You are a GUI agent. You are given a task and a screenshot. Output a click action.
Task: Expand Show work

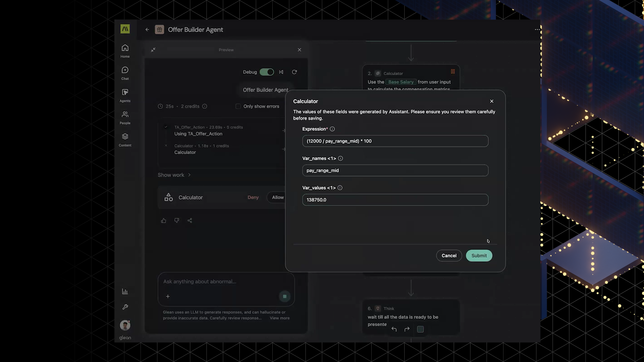click(x=174, y=175)
